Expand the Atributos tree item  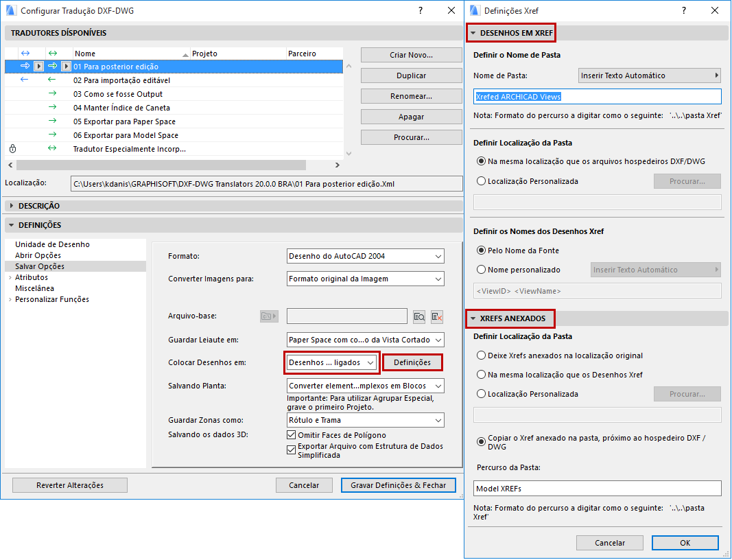(10, 277)
